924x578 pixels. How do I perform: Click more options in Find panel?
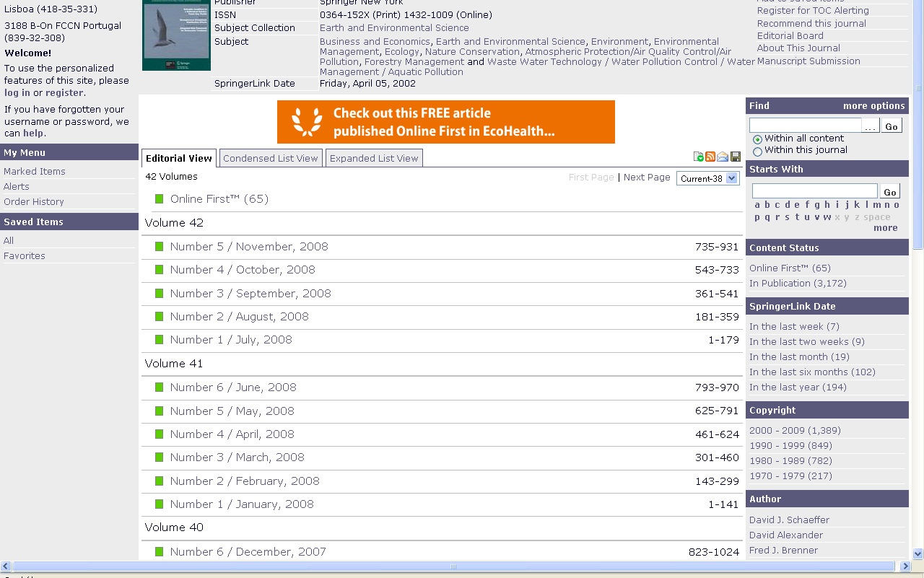coord(873,105)
